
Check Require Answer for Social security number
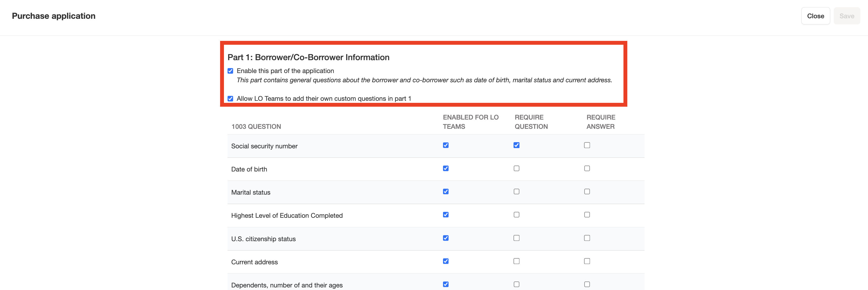pos(587,145)
